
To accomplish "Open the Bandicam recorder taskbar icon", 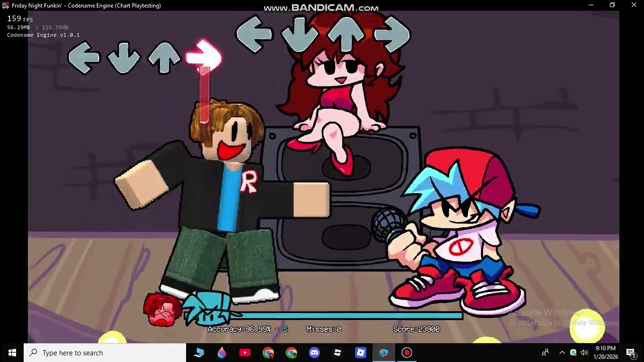I will tap(407, 353).
